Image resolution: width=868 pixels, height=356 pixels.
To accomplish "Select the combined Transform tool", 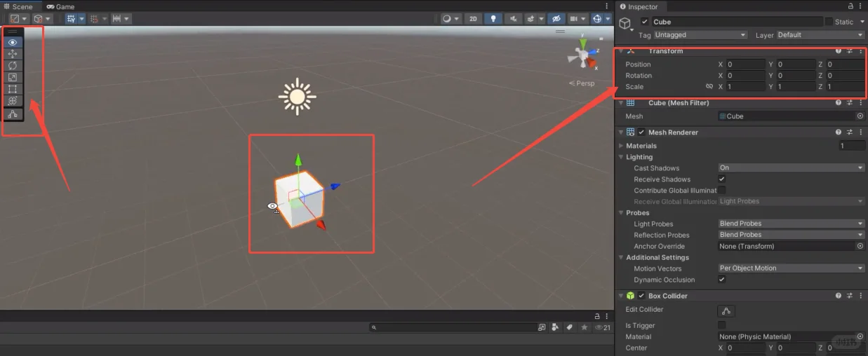I will [13, 101].
